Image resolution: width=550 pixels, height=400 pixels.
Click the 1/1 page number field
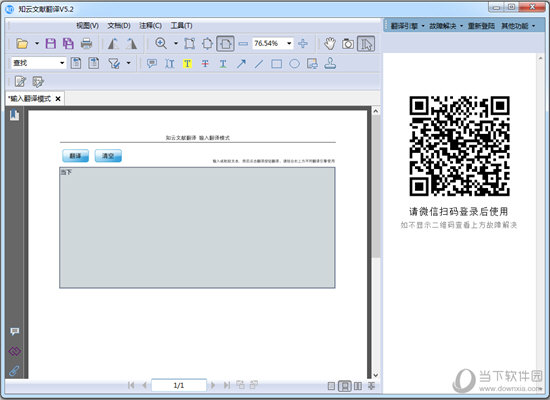click(x=179, y=386)
